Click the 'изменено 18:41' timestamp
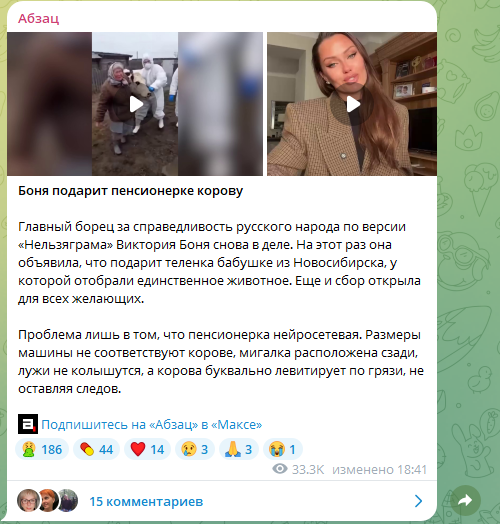The width and height of the screenshot is (500, 524). point(379,470)
